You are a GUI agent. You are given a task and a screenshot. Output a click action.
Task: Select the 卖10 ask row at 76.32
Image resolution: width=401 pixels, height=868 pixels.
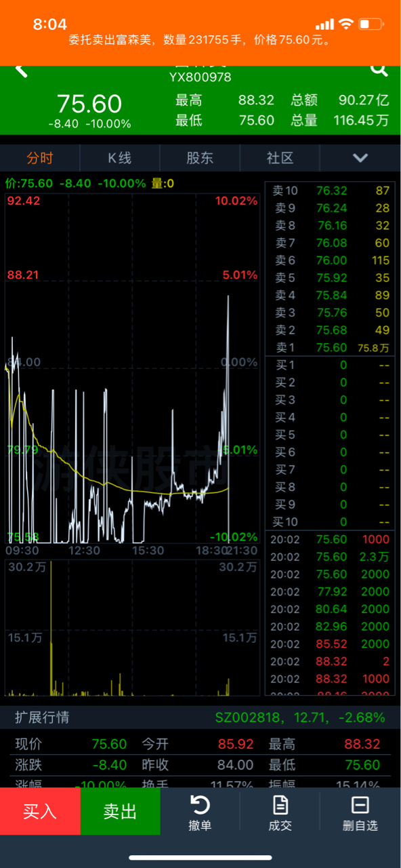(x=331, y=191)
